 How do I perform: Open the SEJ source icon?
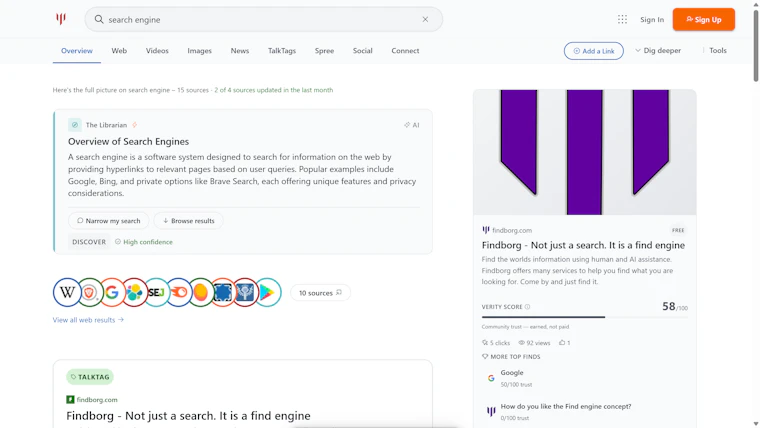point(157,292)
